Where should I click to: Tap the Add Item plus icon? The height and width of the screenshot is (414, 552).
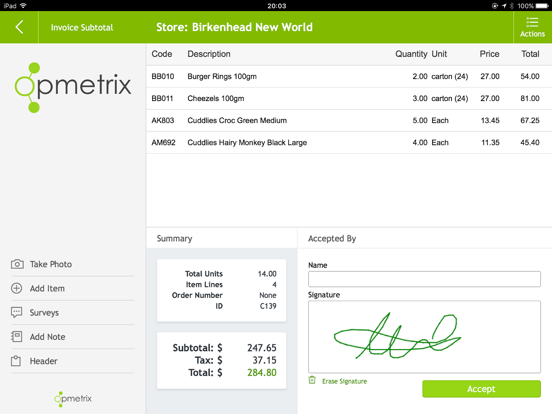click(x=17, y=288)
